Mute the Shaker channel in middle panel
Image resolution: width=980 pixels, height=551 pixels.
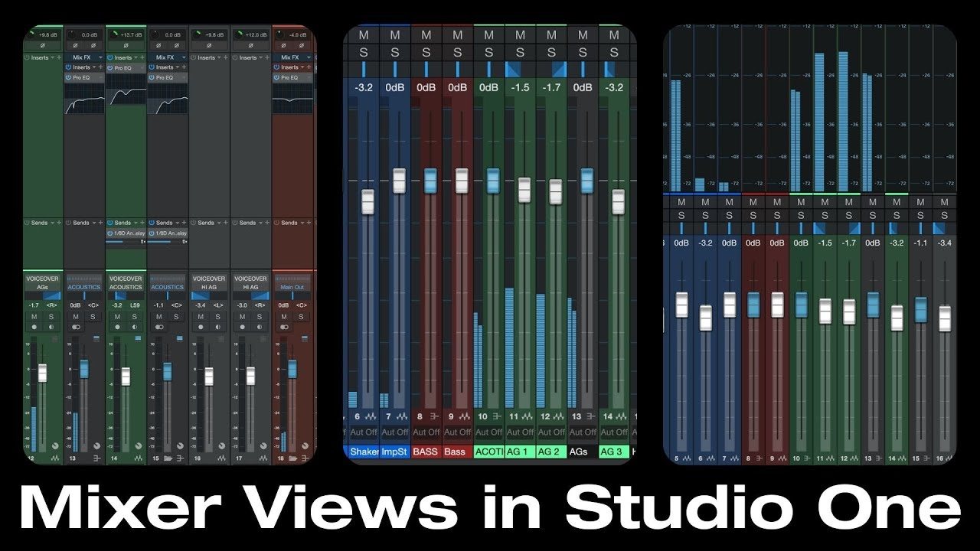364,34
